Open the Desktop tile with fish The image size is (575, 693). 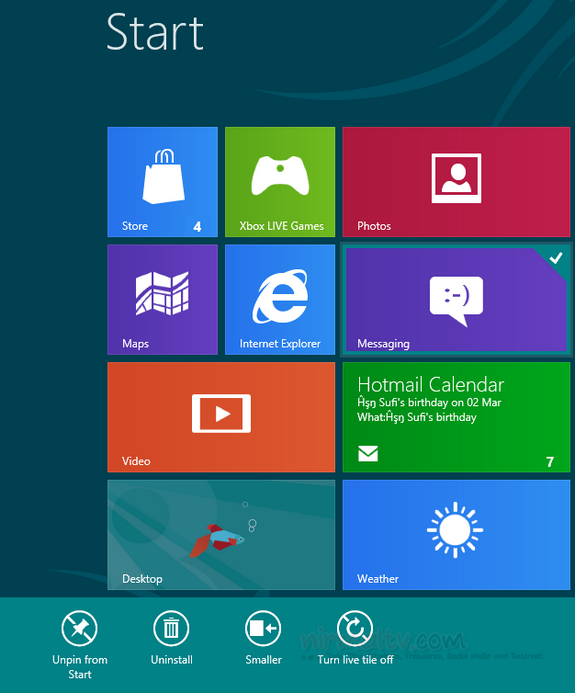click(221, 535)
